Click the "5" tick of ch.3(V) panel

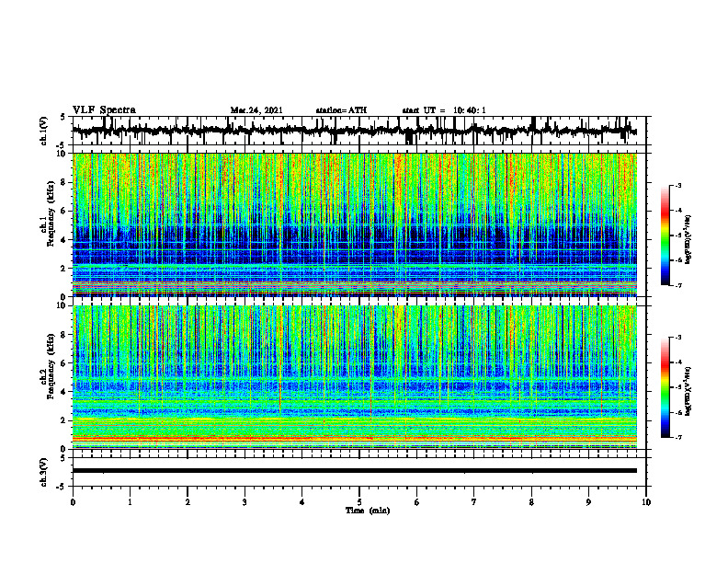coord(63,458)
